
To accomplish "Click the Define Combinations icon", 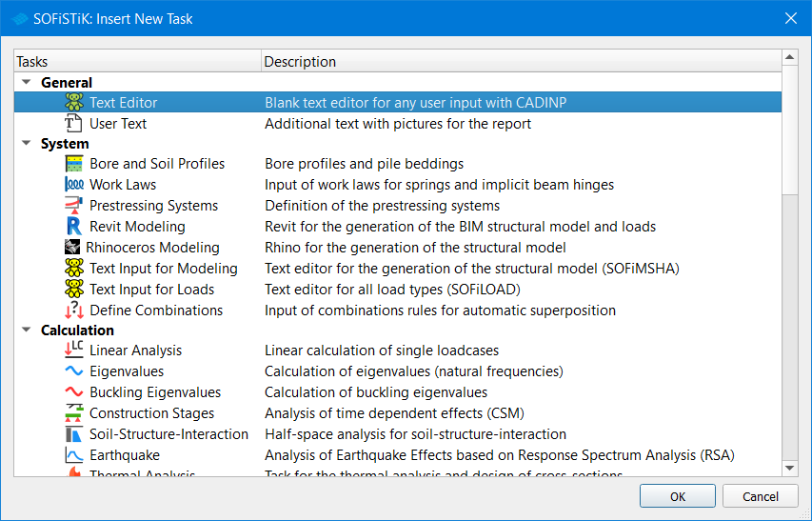I will (x=73, y=311).
